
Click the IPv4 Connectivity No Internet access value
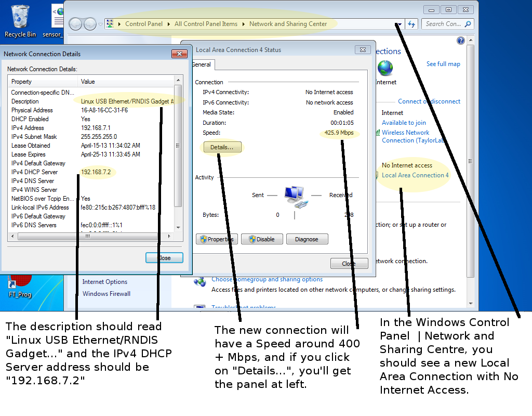coord(329,92)
